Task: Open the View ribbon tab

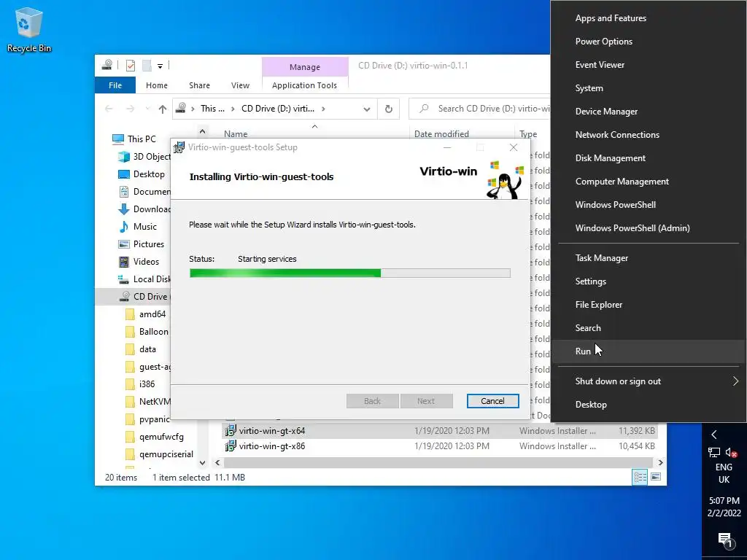Action: [x=240, y=85]
